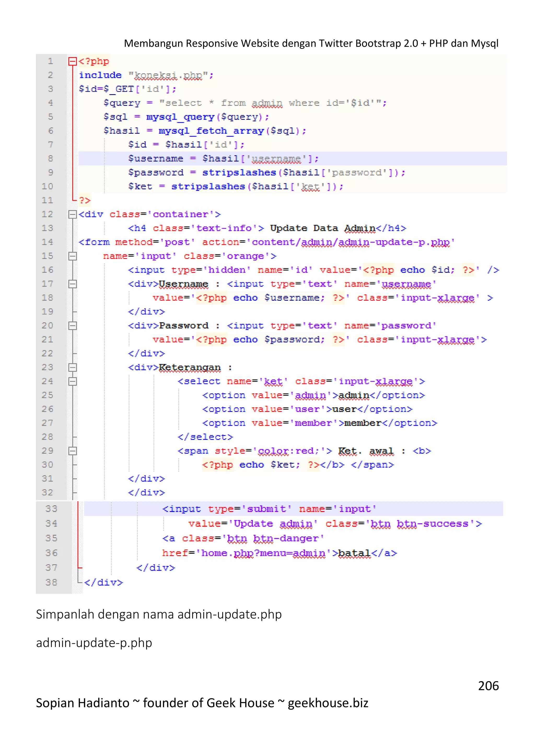Click 'echo $username;' on line 18

279,298
